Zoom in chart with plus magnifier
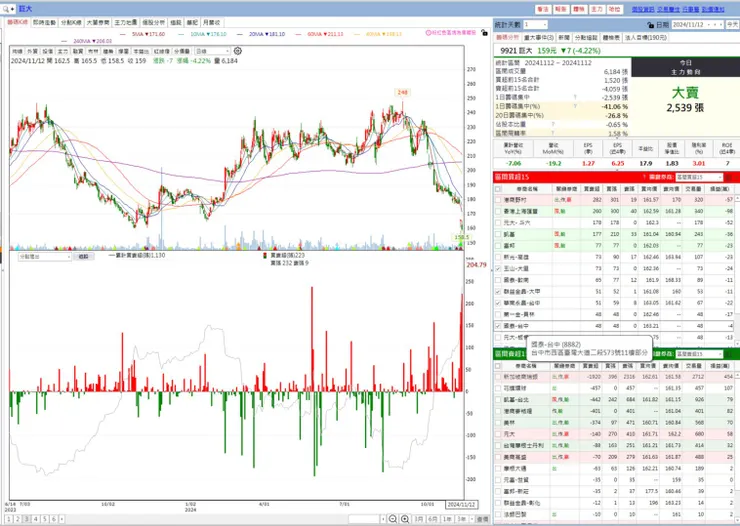This screenshot has width=740, height=526. 405,519
